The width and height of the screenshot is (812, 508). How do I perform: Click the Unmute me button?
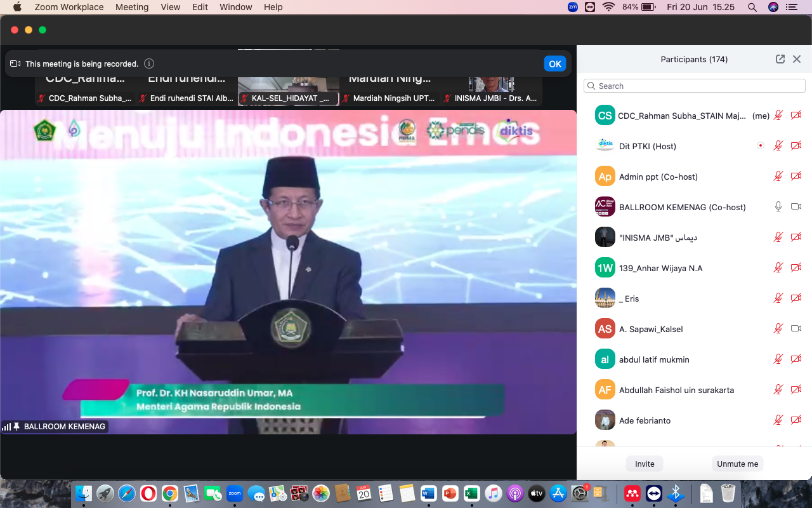pyautogui.click(x=737, y=464)
